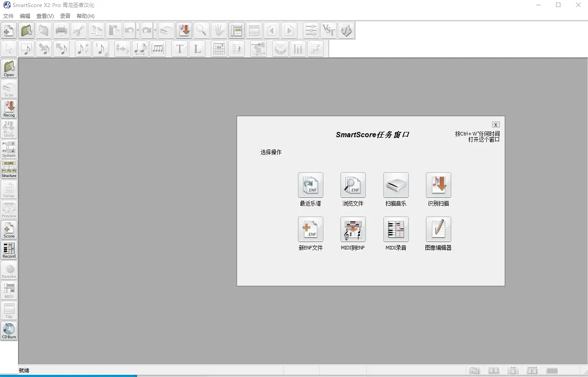Image resolution: width=588 pixels, height=377 pixels.
Task: Open the 查看(V) menu
Action: 45,16
